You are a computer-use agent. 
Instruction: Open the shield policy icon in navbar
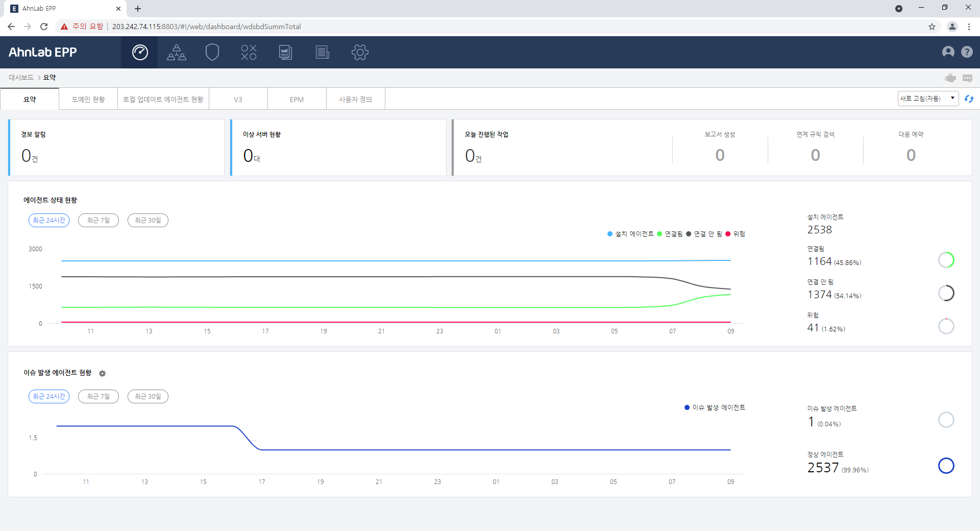point(212,52)
